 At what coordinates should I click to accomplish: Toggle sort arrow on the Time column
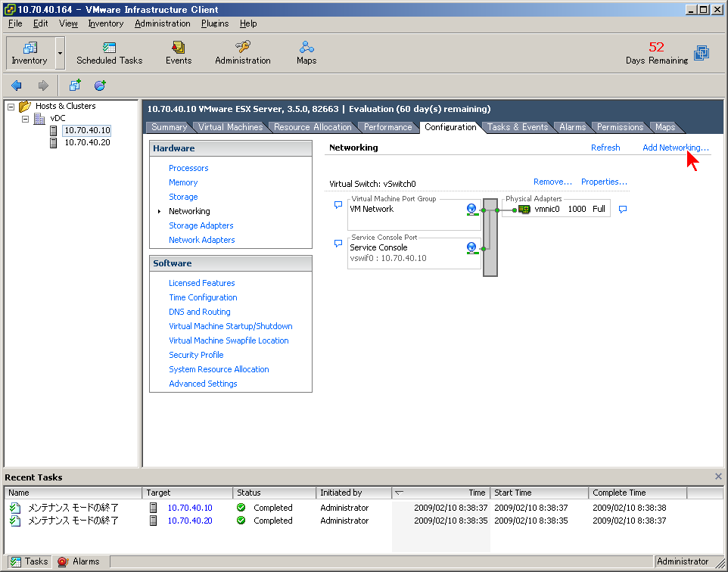399,493
